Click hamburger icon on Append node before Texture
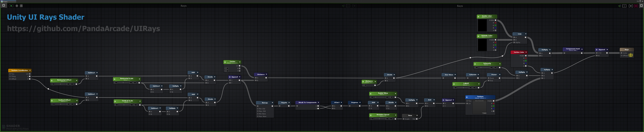The height and width of the screenshot is (132, 644). (x=444, y=100)
